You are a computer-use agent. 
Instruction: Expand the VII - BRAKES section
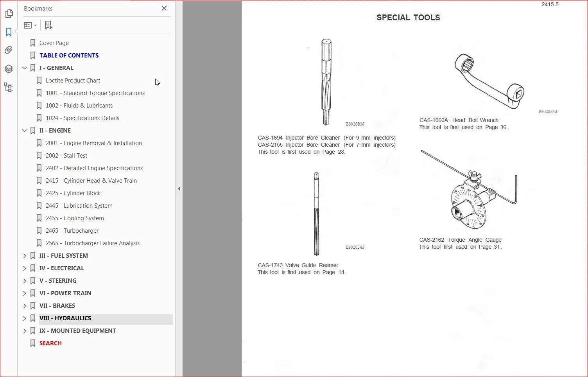click(x=25, y=306)
